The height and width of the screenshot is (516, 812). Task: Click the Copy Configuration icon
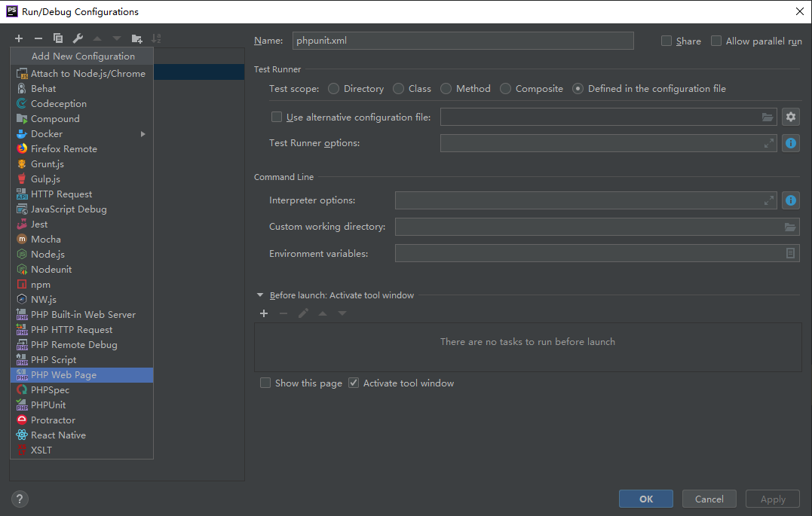coord(58,38)
